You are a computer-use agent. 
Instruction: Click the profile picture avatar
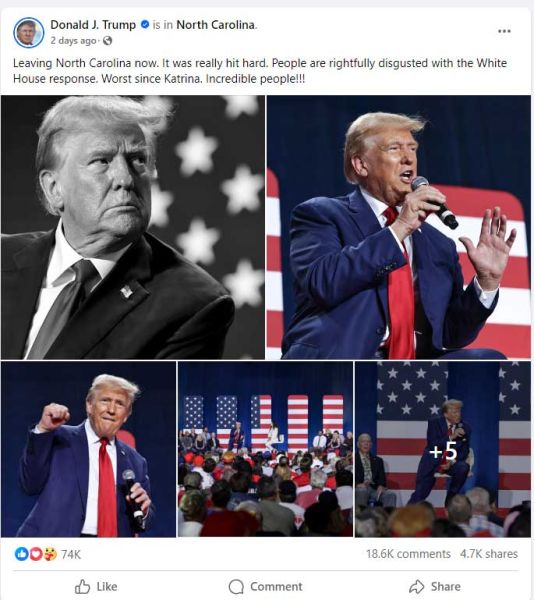(29, 33)
